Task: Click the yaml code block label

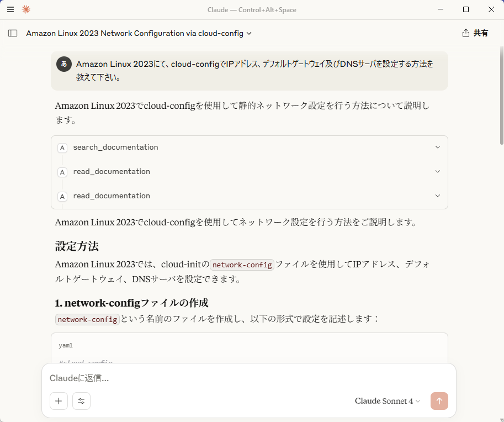Action: click(x=66, y=345)
